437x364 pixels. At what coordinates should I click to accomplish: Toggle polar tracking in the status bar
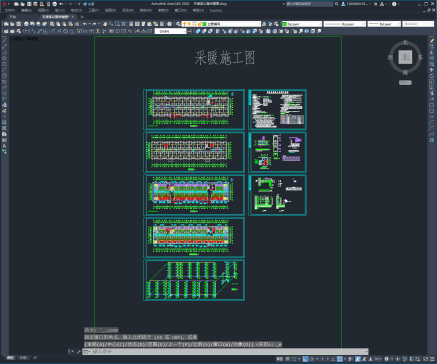coord(312,359)
